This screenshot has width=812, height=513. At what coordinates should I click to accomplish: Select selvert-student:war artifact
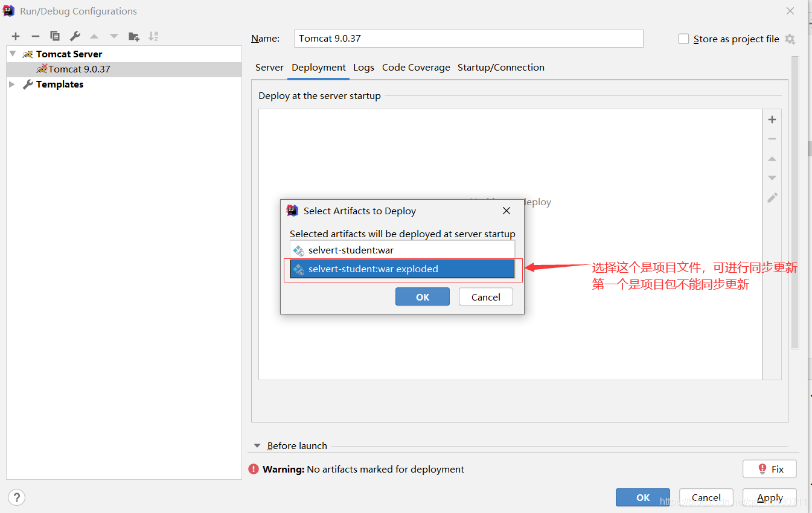click(402, 250)
